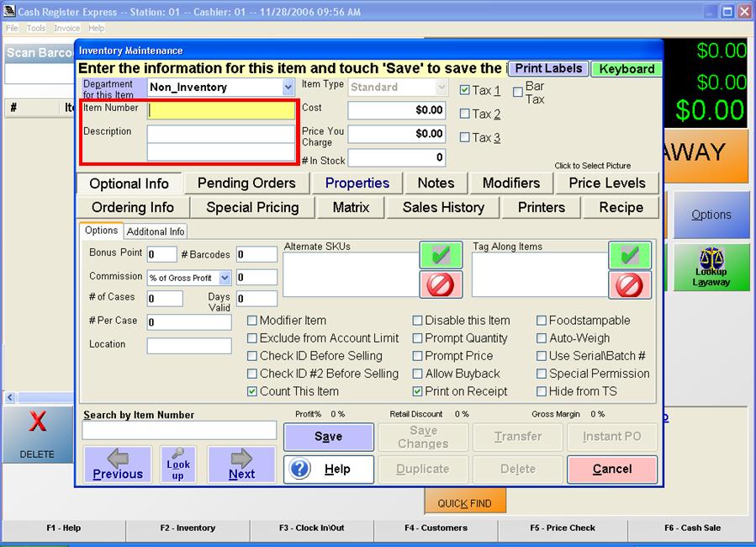This screenshot has width=756, height=547.
Task: Enable Check ID Before Selling
Action: pos(251,356)
